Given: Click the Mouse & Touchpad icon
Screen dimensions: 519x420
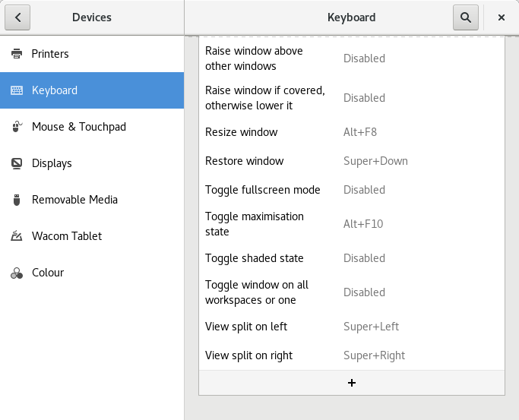Looking at the screenshot, I should coord(17,127).
